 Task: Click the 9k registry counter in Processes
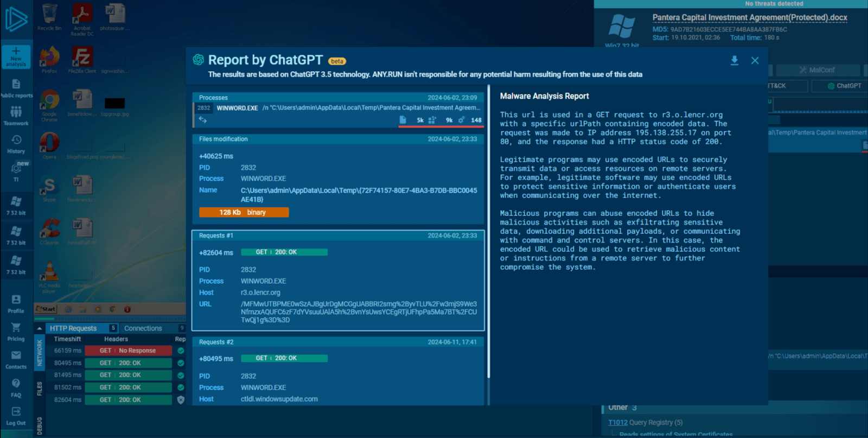[x=441, y=120]
